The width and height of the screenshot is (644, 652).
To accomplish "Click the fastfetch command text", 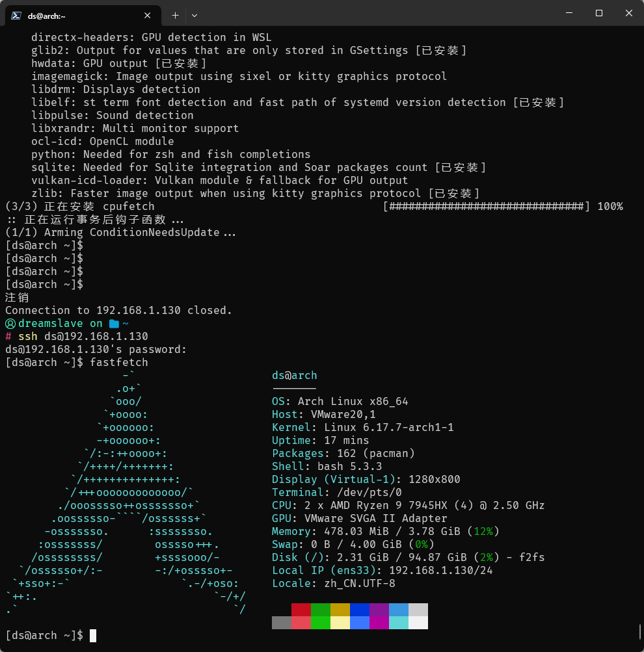I will point(119,363).
